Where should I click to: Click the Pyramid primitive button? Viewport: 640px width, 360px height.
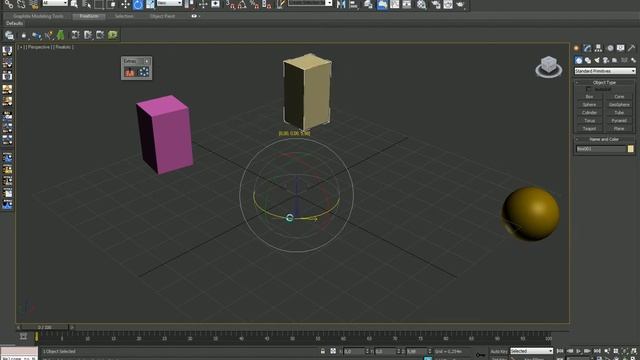619,121
